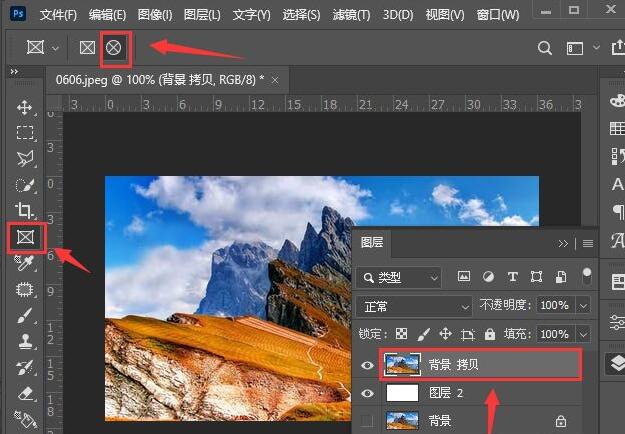Open the 文件(F) menu

pos(58,15)
